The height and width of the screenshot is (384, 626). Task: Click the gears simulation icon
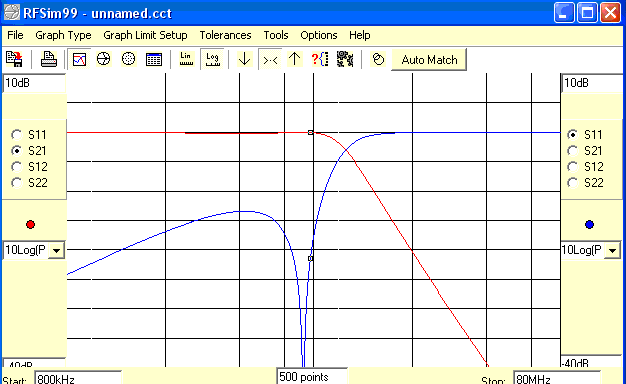(x=345, y=59)
